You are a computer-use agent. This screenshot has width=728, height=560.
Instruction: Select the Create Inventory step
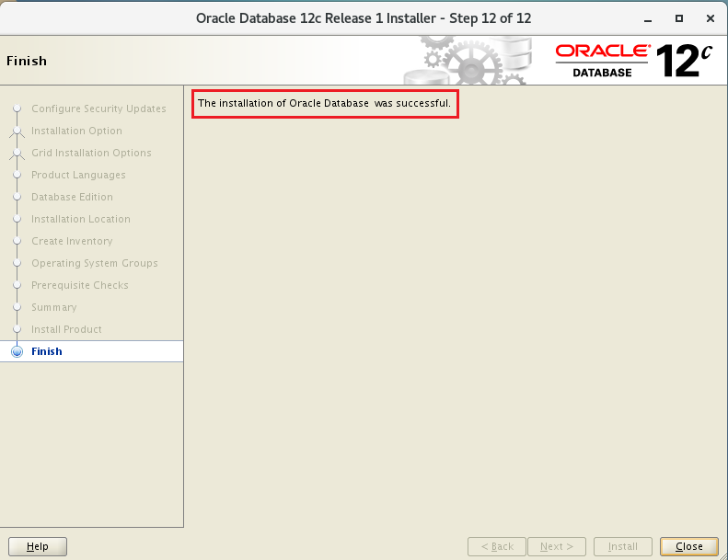click(x=72, y=241)
